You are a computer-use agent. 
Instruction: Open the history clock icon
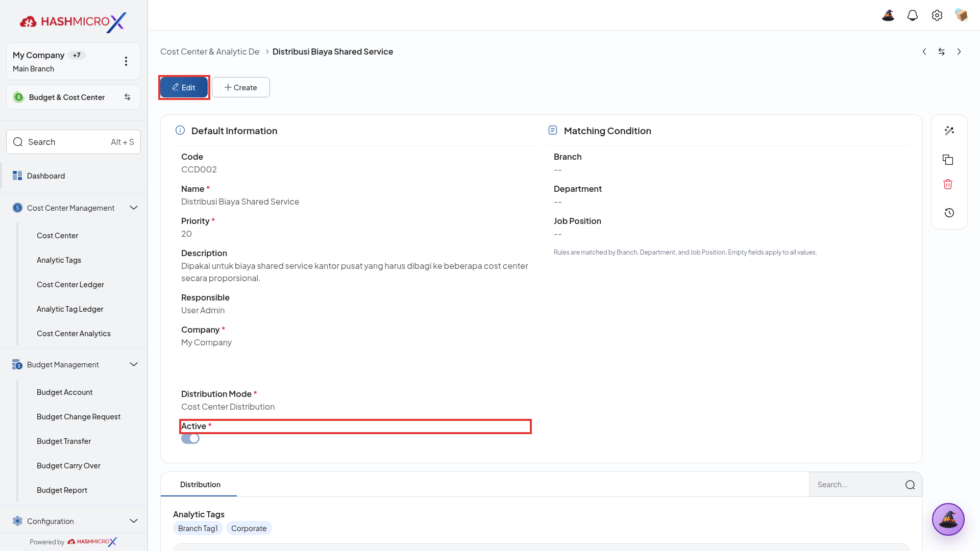(949, 213)
